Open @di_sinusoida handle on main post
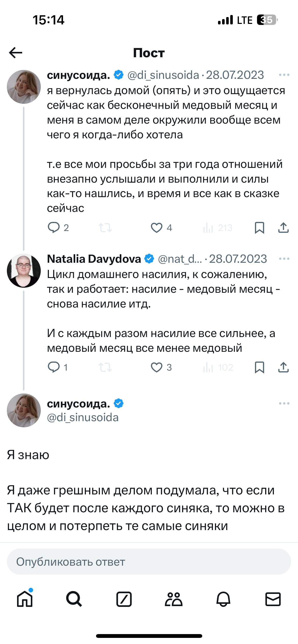298x644 pixels. [83, 418]
